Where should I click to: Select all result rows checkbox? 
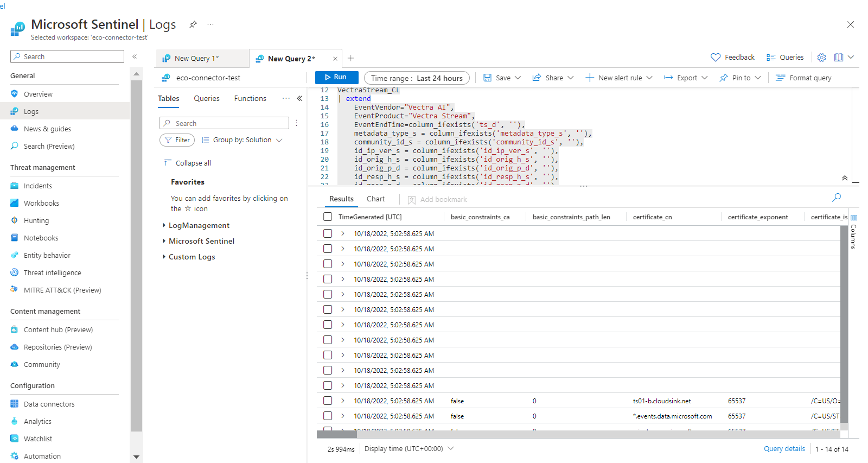(x=328, y=217)
